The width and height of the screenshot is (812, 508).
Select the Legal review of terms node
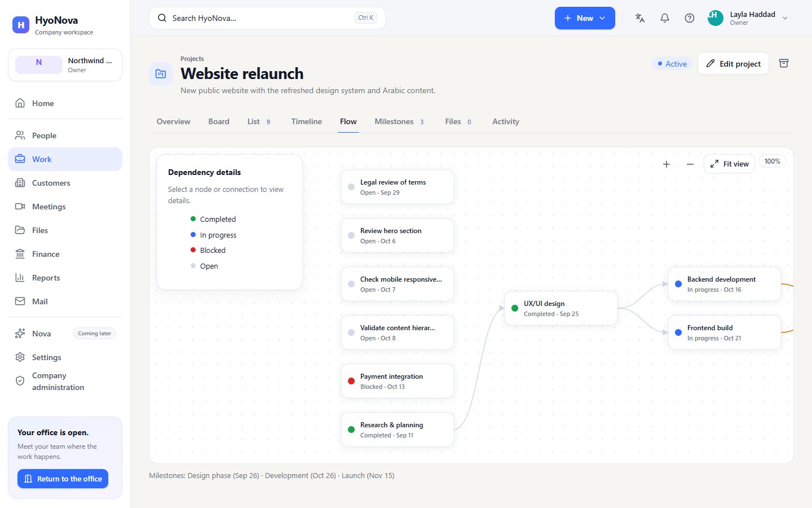(x=398, y=187)
